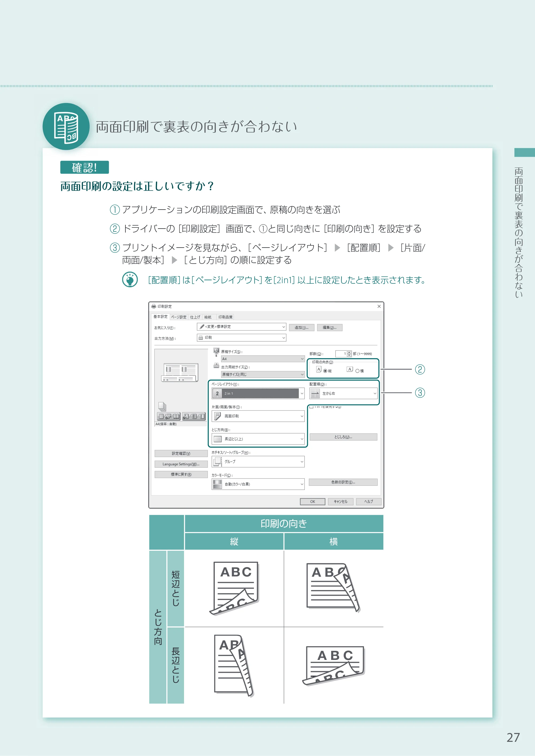Viewport: 535px width, 756px height.
Task: Click the printer icon in the 印刷設定 title bar
Action: tap(154, 306)
